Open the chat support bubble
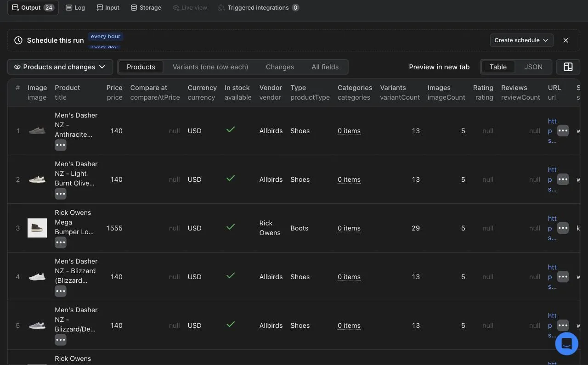This screenshot has width=588, height=365. (566, 343)
